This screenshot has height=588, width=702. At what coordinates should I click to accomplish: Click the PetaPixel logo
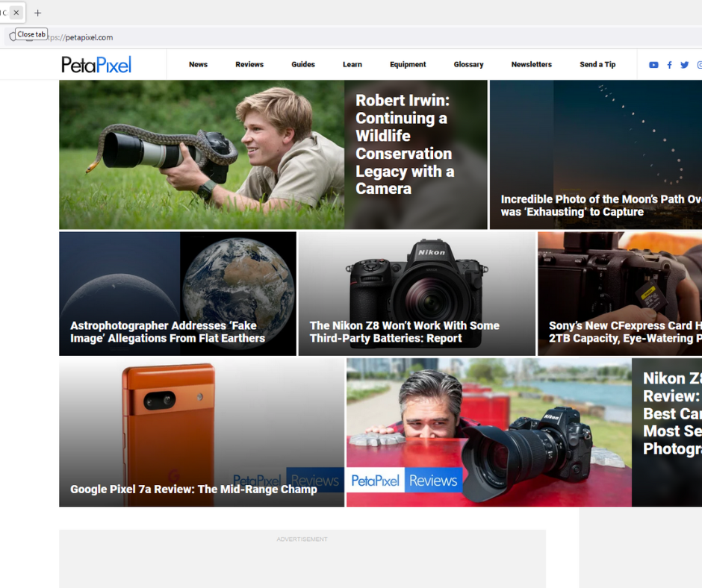96,65
